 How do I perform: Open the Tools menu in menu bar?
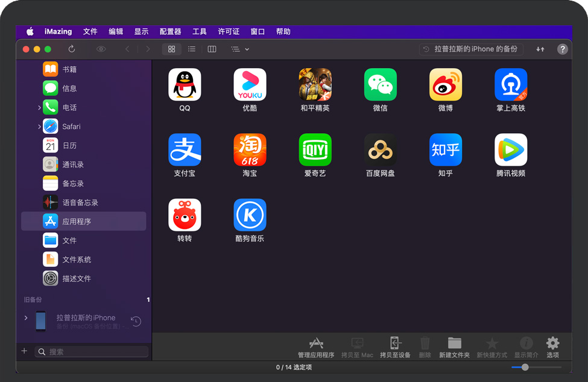point(199,32)
